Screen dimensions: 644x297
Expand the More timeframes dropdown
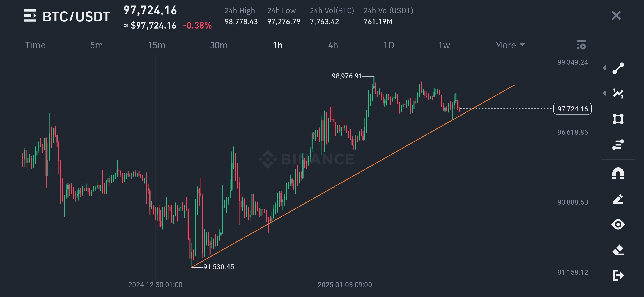point(509,45)
